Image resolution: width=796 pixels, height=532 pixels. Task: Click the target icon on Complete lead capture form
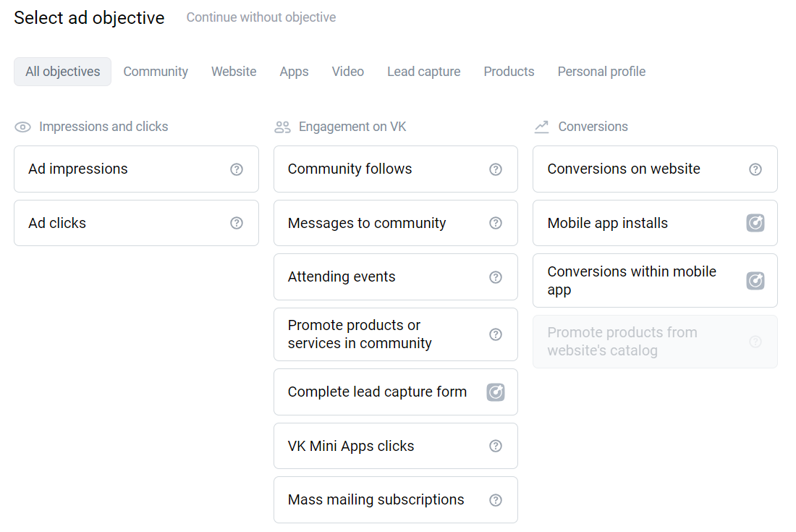(x=496, y=392)
